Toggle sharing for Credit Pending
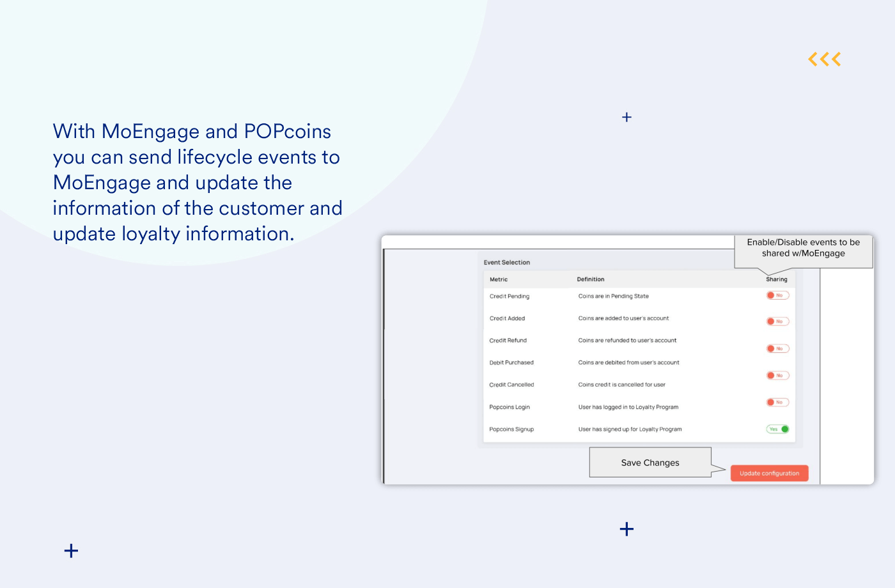Viewport: 895px width, 588px height. point(778,295)
